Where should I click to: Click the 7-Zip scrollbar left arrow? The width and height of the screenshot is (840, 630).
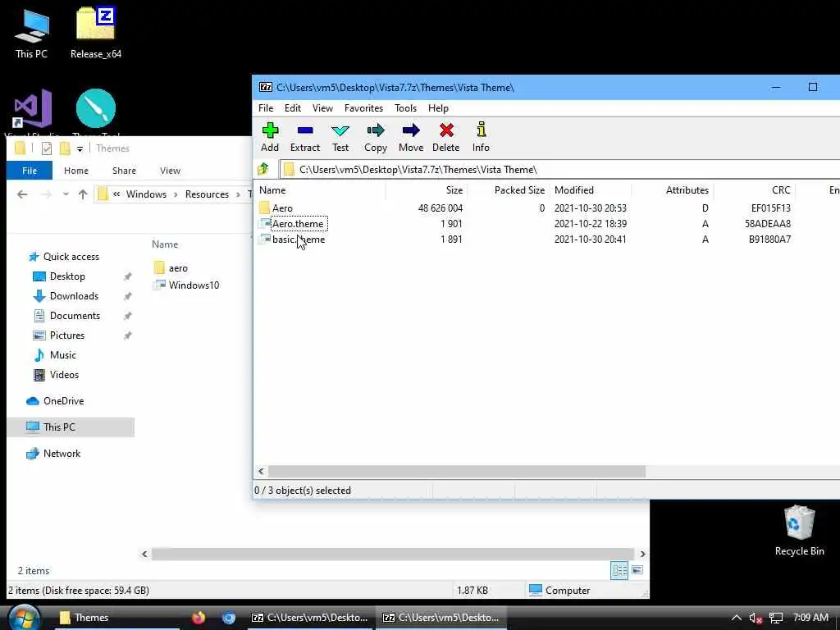[x=261, y=472]
